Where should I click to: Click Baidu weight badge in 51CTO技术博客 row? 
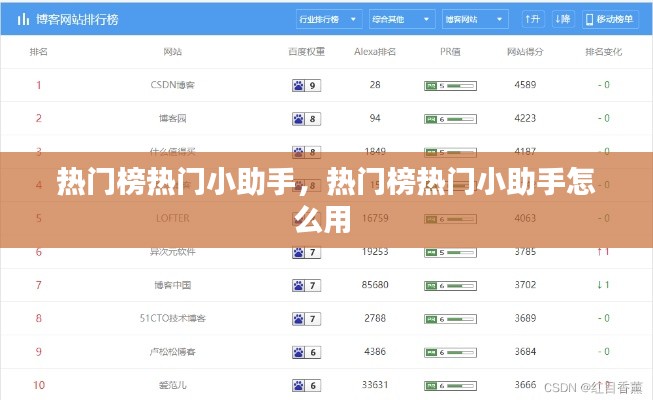[306, 319]
